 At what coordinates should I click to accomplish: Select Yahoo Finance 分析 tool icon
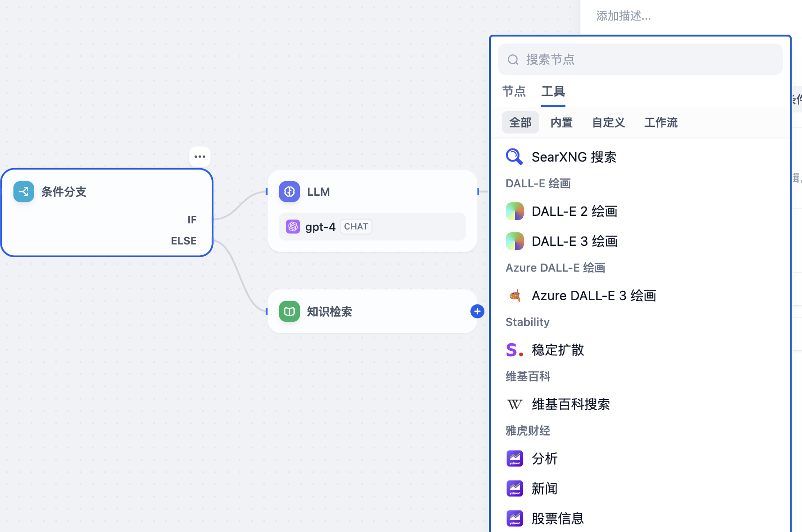514,458
